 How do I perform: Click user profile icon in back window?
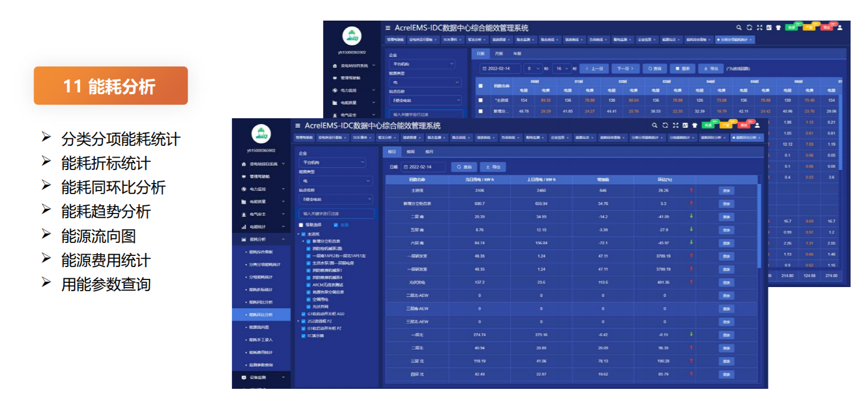pos(840,27)
